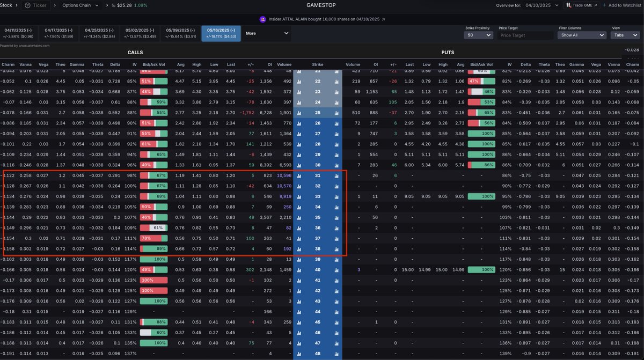Click the purple insider people icon
Viewport: 644px width, 360px height.
262,19
